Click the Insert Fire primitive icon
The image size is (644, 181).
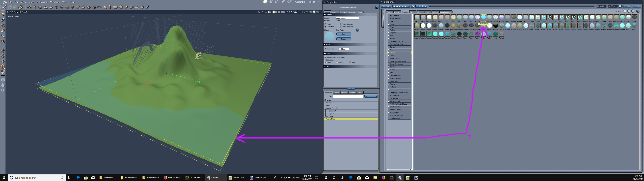83,7
